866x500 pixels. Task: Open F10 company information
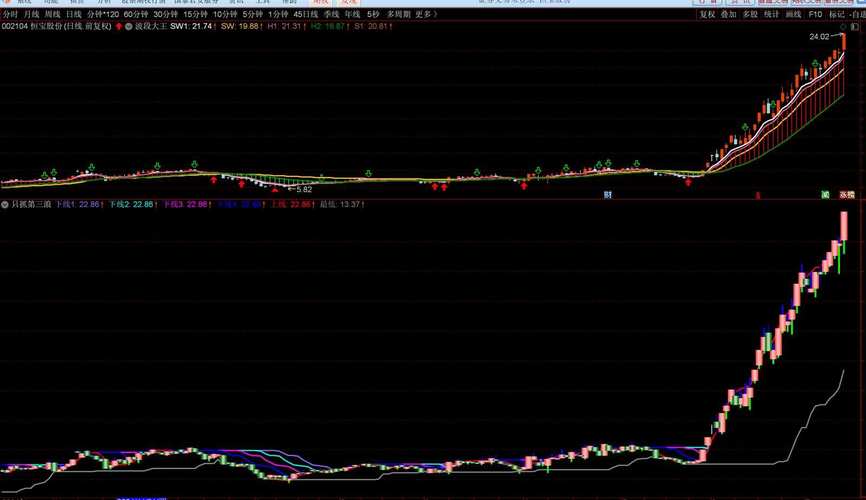coord(815,15)
